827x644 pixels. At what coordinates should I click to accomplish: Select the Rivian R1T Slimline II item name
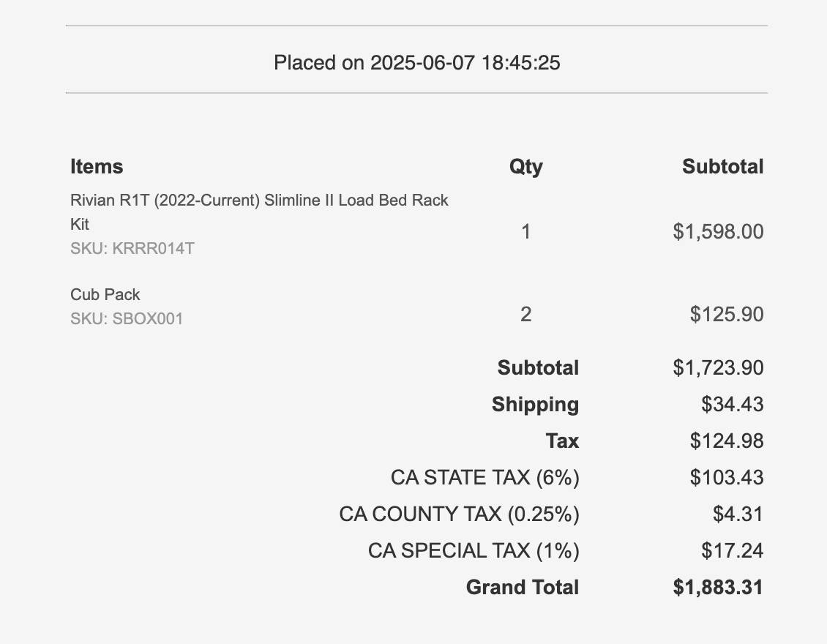tap(259, 212)
